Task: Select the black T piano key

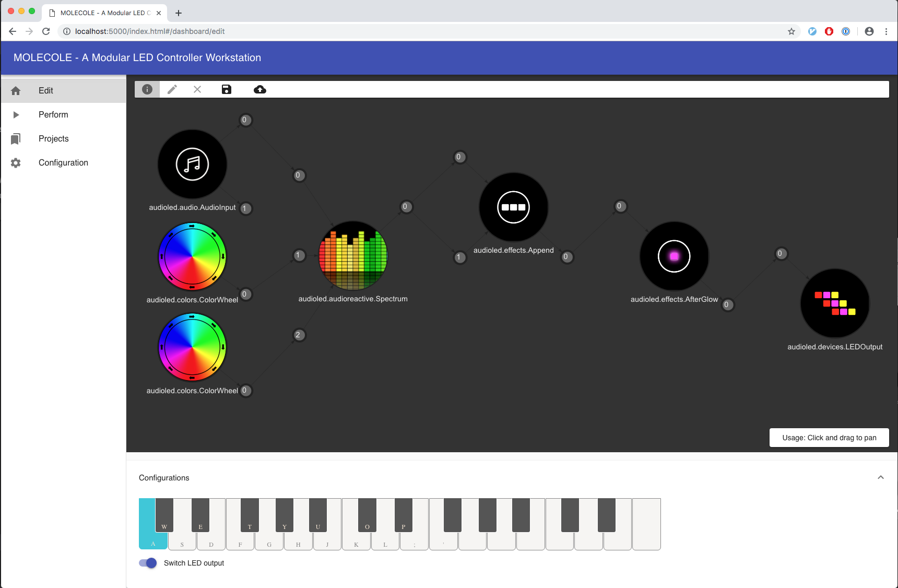Action: [x=250, y=515]
